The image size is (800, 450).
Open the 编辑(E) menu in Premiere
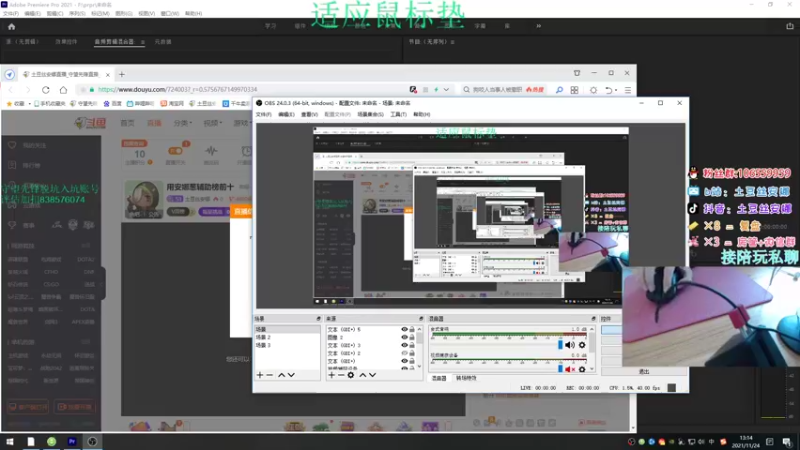(x=32, y=14)
